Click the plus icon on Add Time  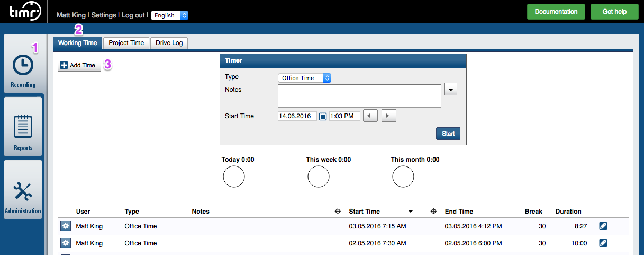pos(64,65)
